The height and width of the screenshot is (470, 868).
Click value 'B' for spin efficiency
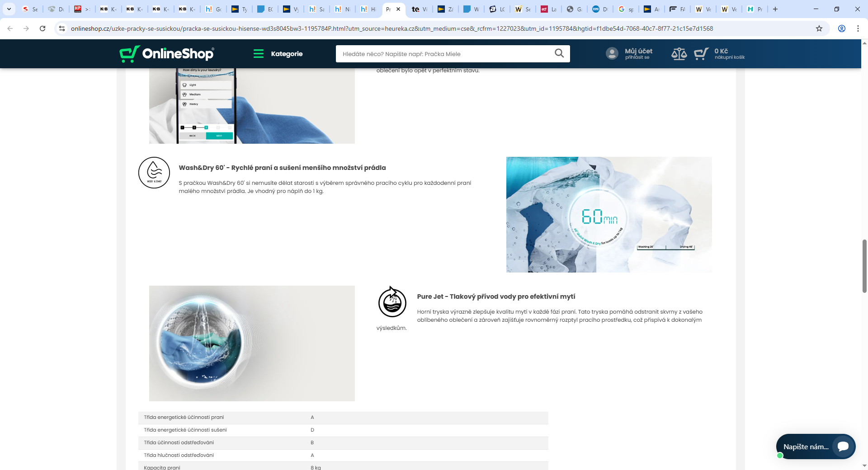pos(312,443)
